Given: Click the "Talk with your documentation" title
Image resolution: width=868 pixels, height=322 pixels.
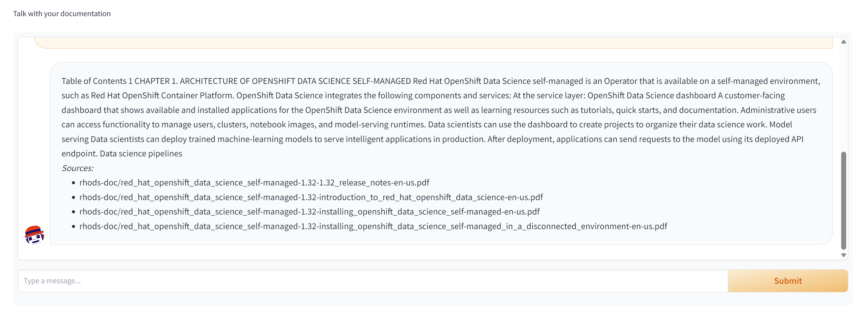Looking at the screenshot, I should [x=62, y=13].
